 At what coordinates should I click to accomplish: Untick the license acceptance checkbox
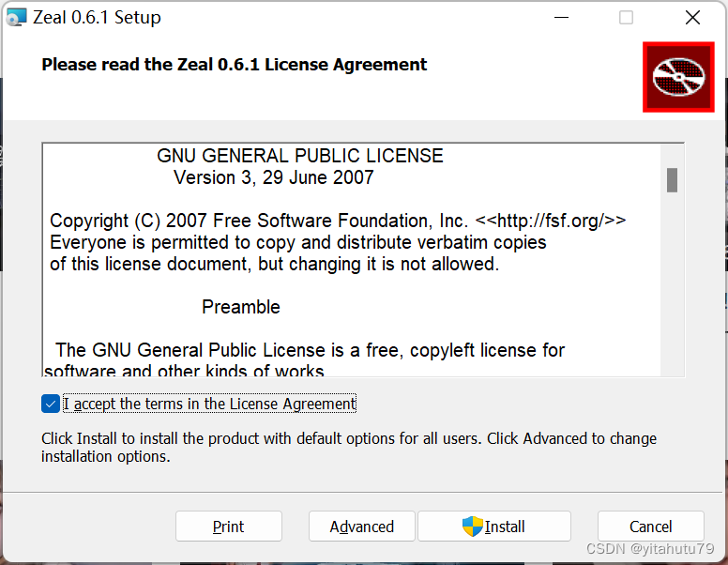51,404
